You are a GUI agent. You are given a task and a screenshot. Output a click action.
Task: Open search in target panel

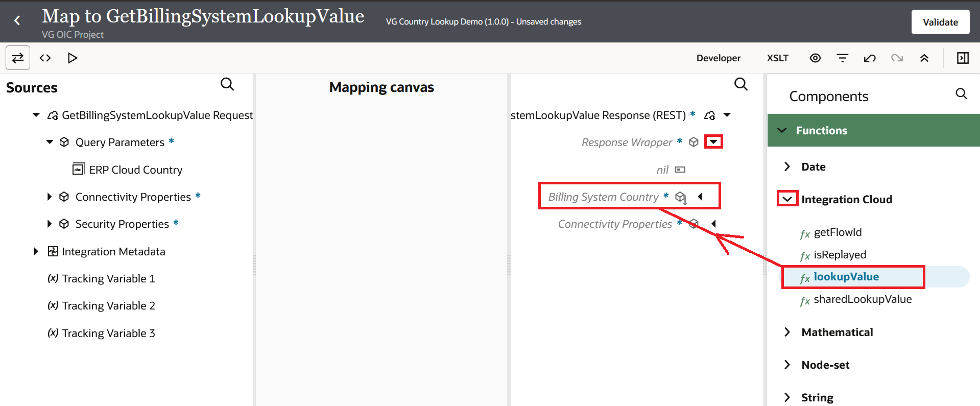tap(740, 84)
